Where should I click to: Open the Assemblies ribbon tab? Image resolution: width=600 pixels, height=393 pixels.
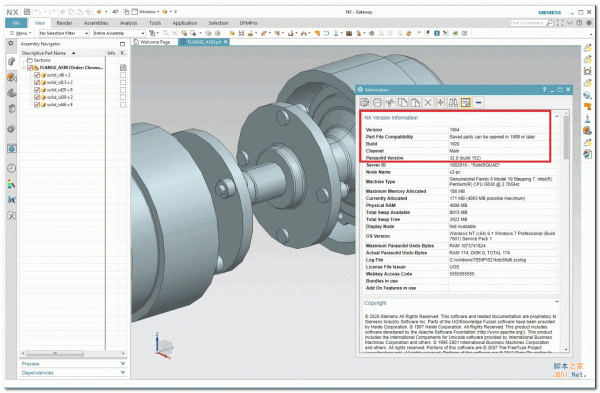(x=96, y=23)
